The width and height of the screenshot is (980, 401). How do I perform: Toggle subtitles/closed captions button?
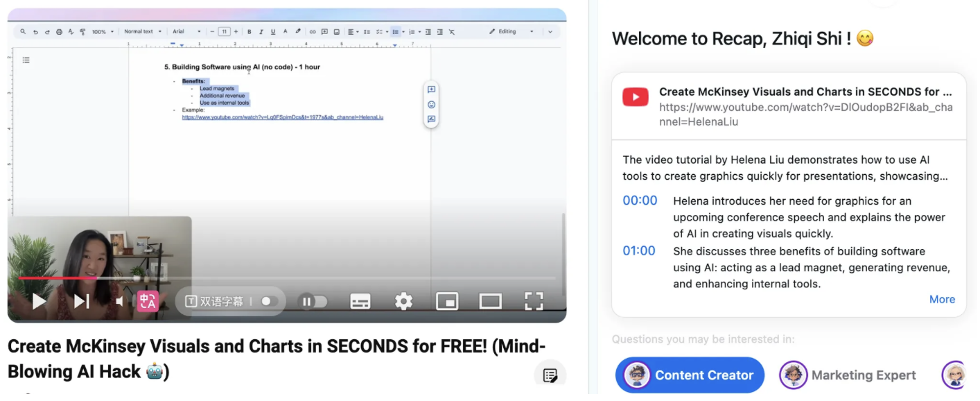click(x=360, y=301)
